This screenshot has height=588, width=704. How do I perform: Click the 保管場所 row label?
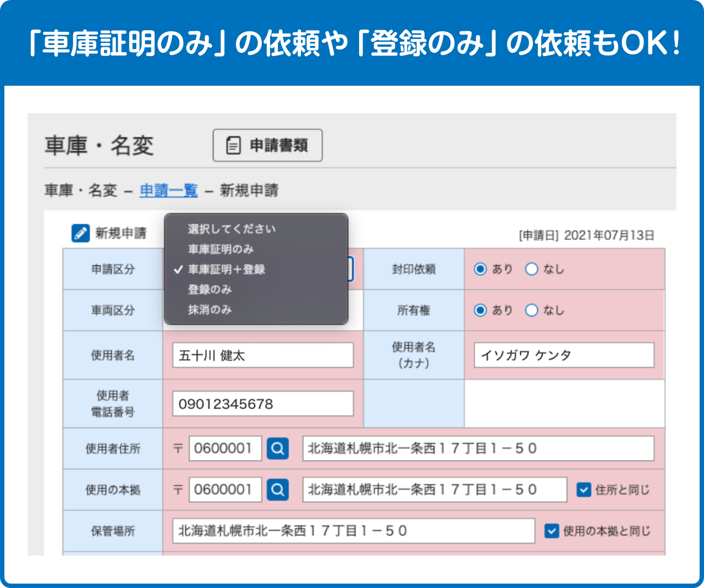113,531
